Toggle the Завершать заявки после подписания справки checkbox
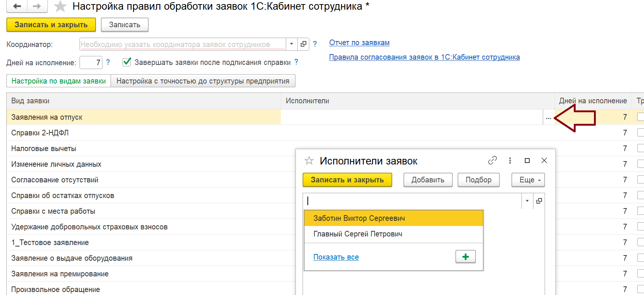Viewport: 644px width, 295px height. click(x=127, y=62)
